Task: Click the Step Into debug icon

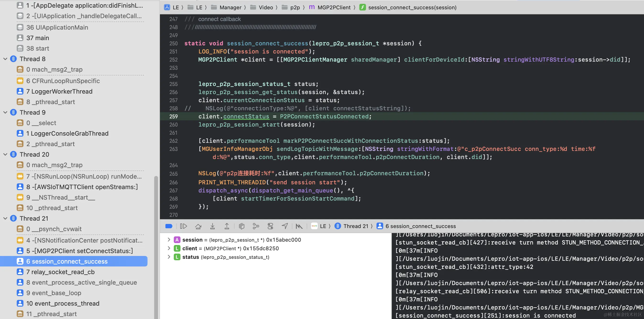Action: coord(212,226)
